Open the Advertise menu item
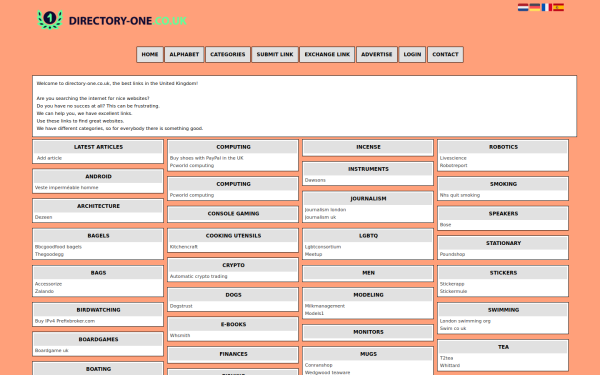 (x=377, y=54)
